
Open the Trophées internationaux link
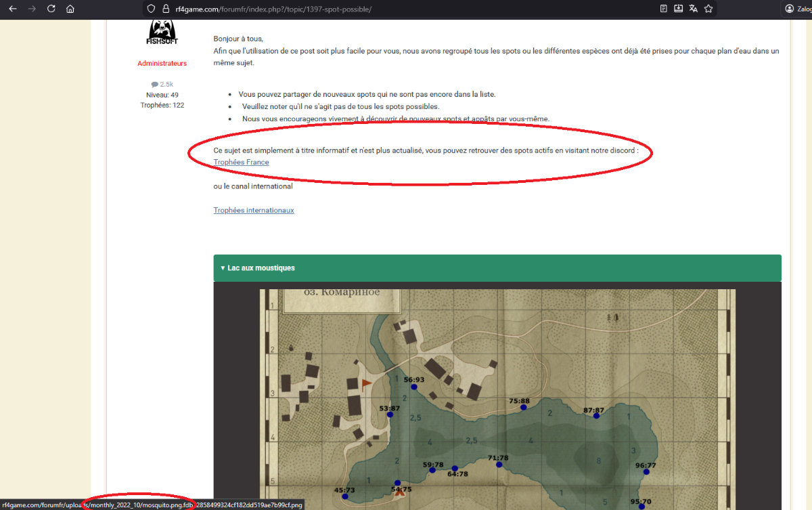(x=254, y=211)
